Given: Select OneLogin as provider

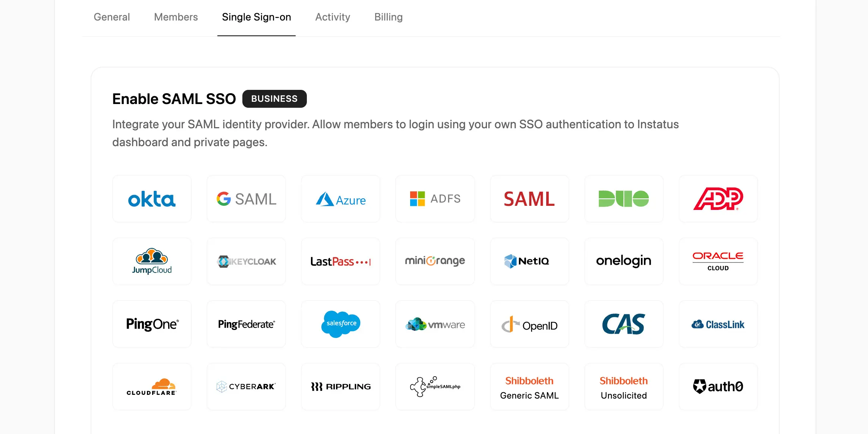Looking at the screenshot, I should 624,261.
